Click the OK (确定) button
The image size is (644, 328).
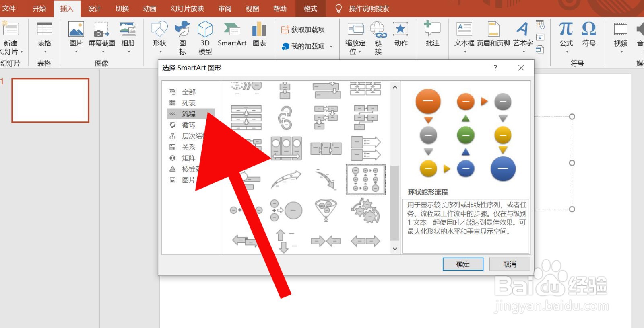[463, 264]
